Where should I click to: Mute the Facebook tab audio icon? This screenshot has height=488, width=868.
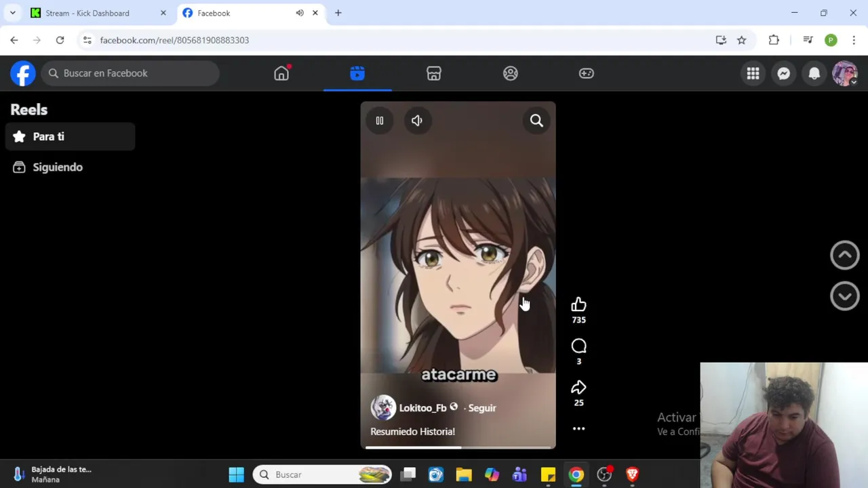click(x=300, y=13)
